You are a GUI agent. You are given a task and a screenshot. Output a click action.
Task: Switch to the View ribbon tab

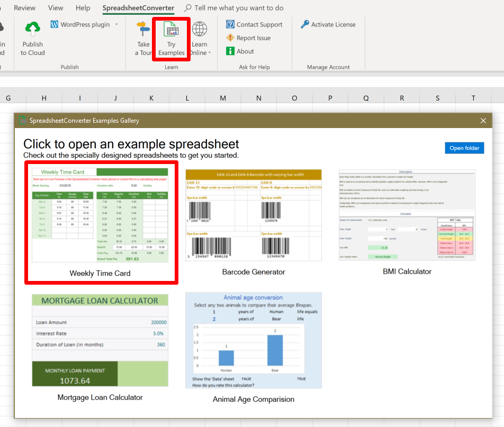click(x=55, y=8)
